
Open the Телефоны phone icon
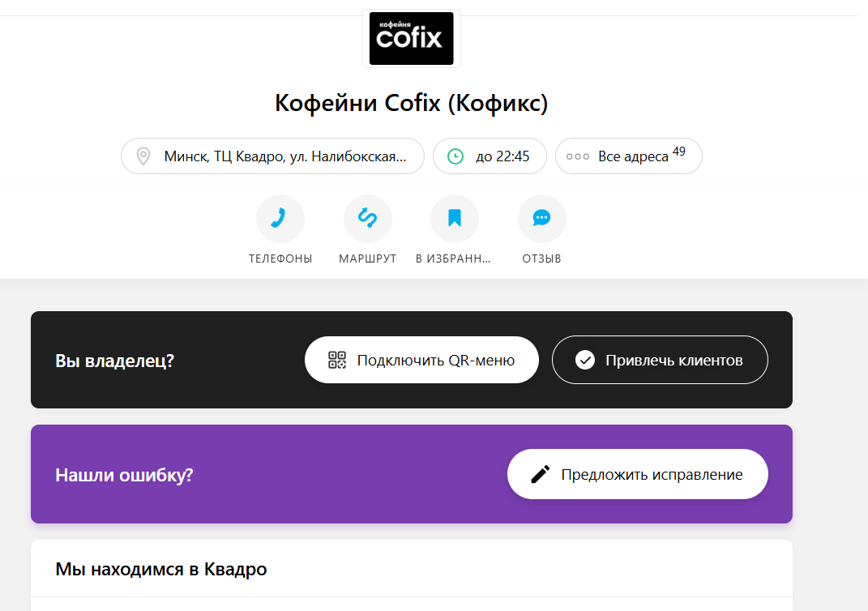280,219
